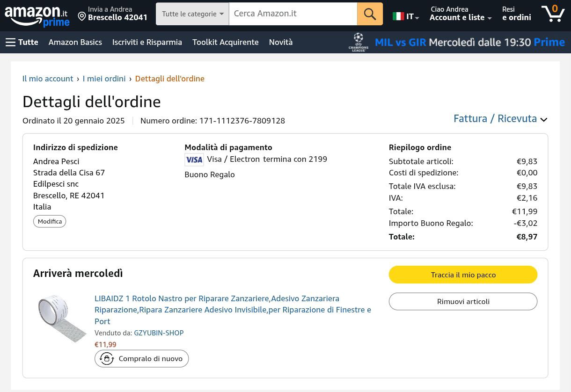Click the Italian flag language icon
This screenshot has width=571, height=392.
(x=398, y=16)
